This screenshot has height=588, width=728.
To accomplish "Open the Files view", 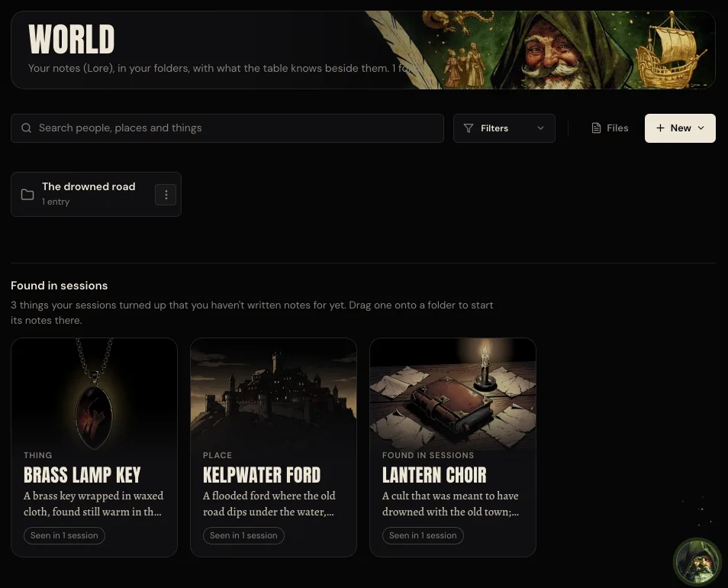I will coord(610,128).
